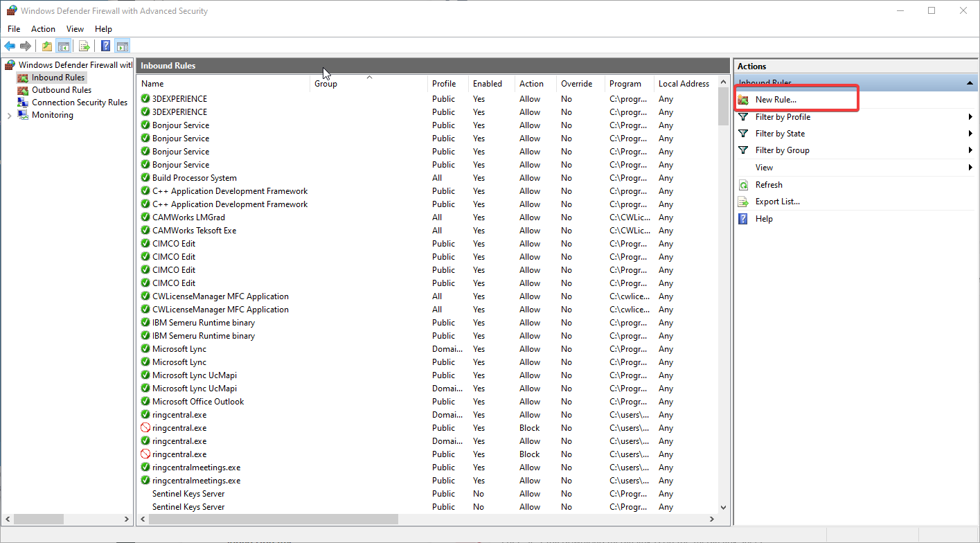The image size is (980, 543).
Task: Sort rules by the Action column header
Action: pos(535,84)
